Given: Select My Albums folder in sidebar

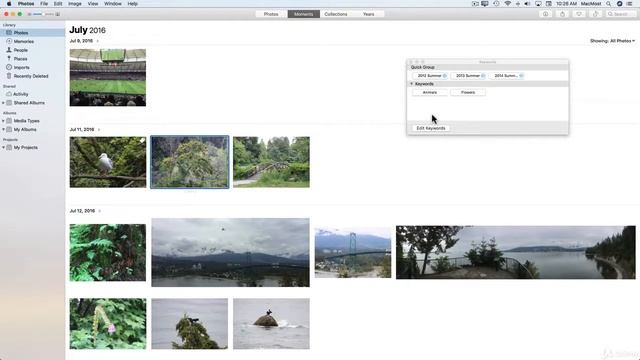Looking at the screenshot, I should (32, 129).
